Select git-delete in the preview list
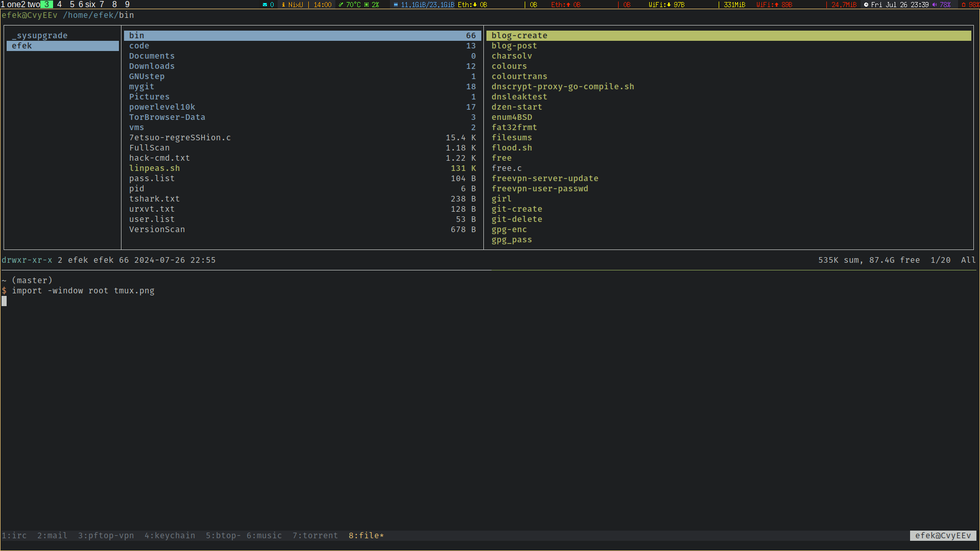Screen dimensions: 980x551 517,219
